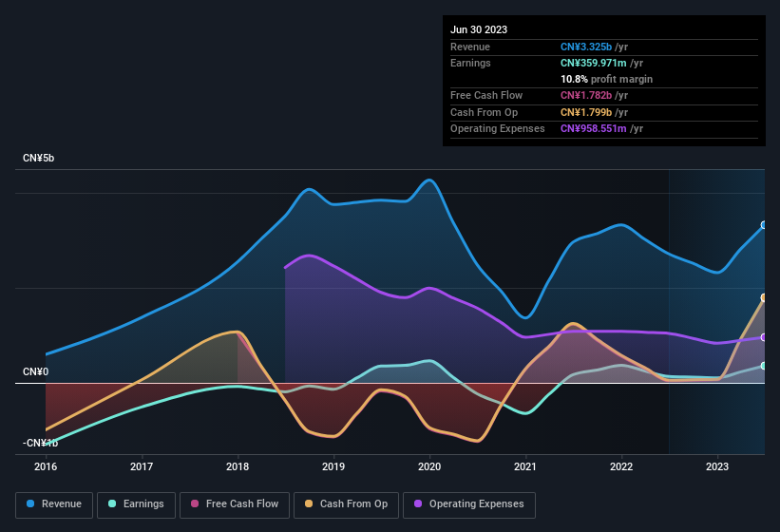This screenshot has width=780, height=532.
Task: Toggle the Revenue legend button
Action: click(54, 504)
